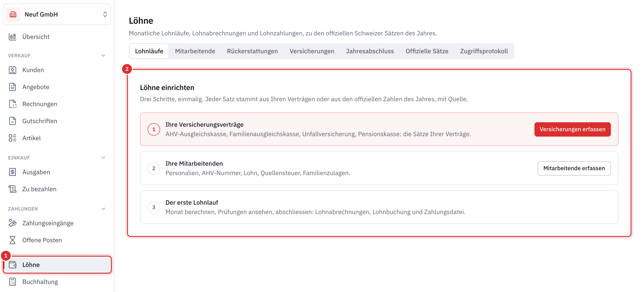Select Löhne in the sidebar
Image resolution: width=644 pixels, height=292 pixels.
(57, 265)
